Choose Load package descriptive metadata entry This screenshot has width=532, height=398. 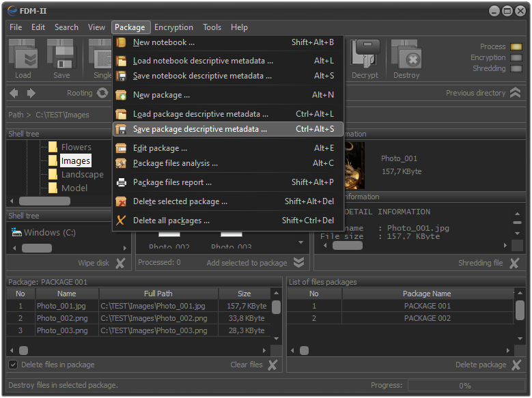point(227,114)
